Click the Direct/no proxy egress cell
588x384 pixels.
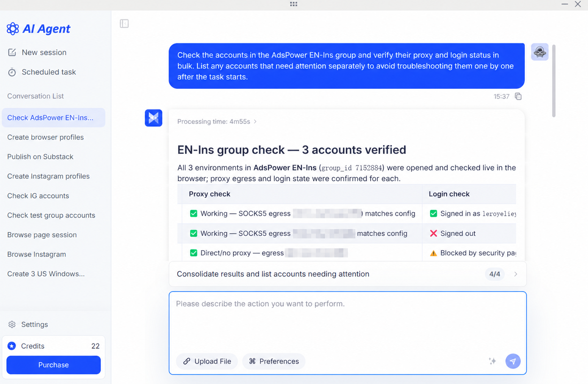coord(302,253)
